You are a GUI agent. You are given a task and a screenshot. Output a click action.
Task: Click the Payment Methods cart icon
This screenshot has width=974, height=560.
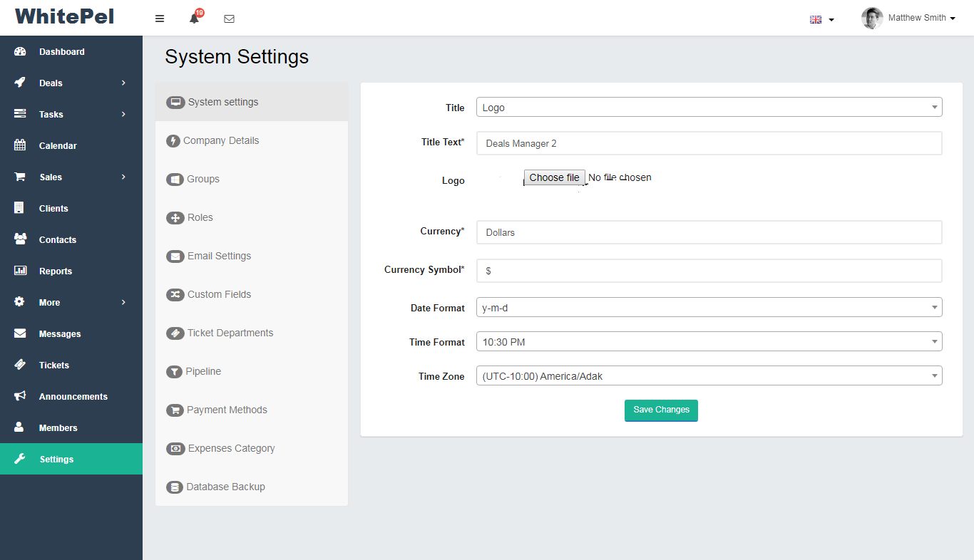(x=174, y=410)
